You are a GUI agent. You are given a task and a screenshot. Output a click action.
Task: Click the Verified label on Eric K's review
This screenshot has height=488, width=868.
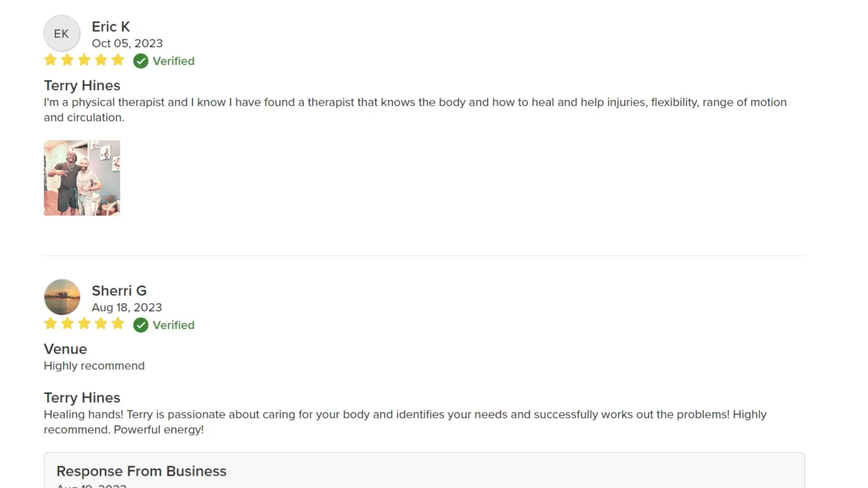click(174, 61)
